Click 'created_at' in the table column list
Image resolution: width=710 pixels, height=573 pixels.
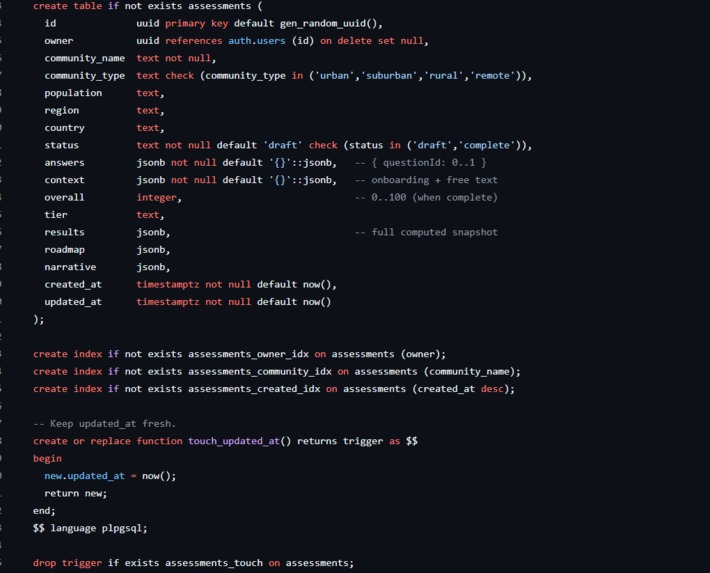click(x=73, y=284)
